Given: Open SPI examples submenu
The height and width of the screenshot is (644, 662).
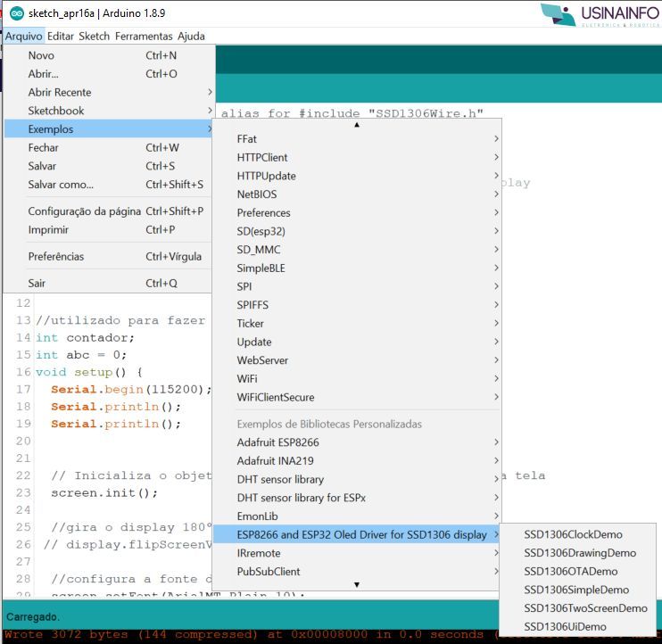Looking at the screenshot, I should click(x=357, y=286).
